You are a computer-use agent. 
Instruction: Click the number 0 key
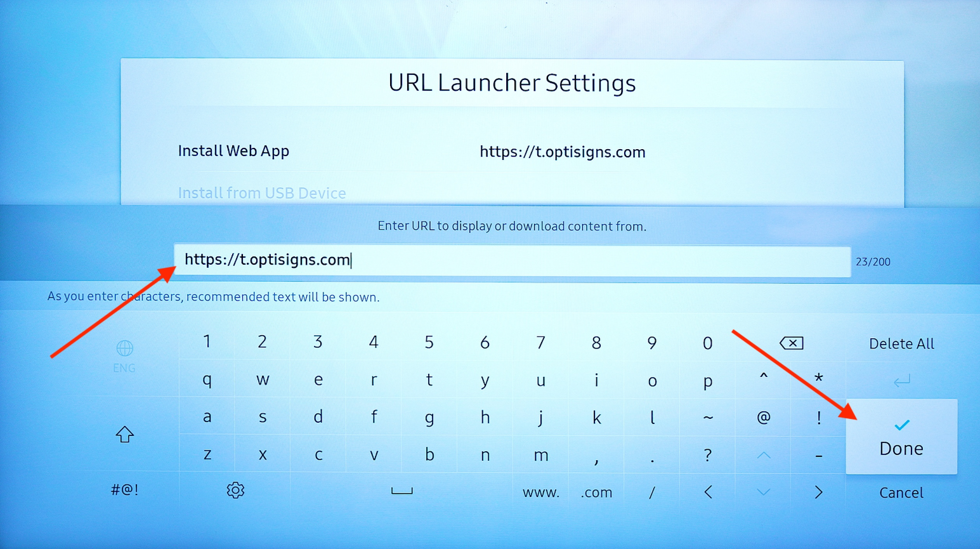tap(707, 343)
